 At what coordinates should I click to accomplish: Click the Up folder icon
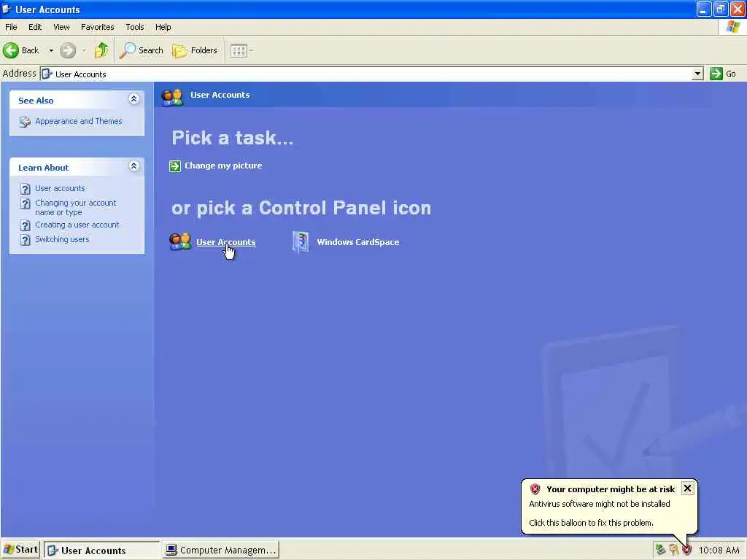coord(101,50)
